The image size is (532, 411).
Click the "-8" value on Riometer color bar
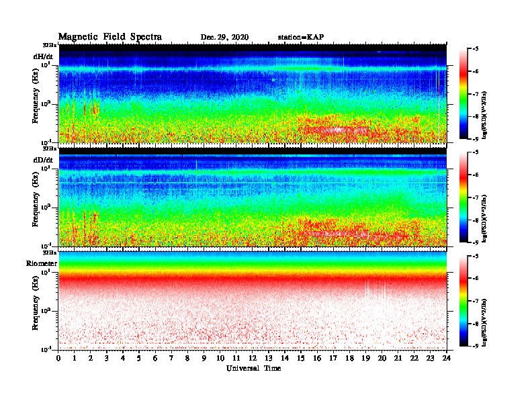(476, 324)
